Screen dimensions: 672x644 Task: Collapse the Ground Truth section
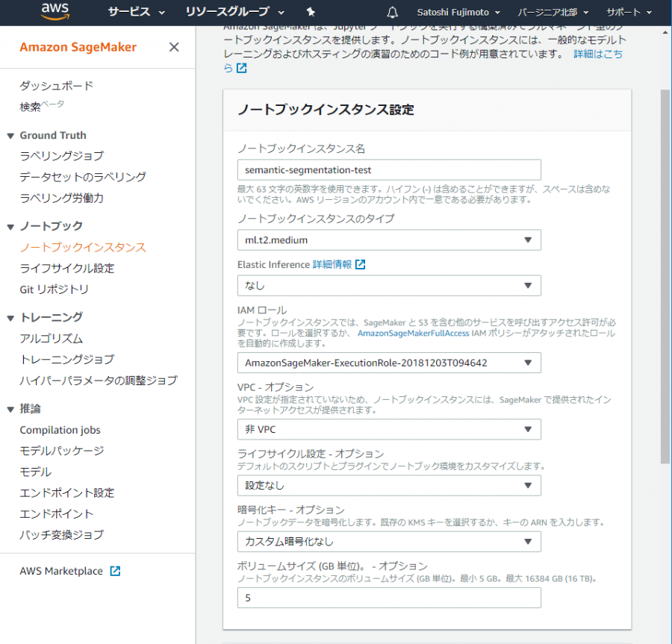tap(10, 136)
